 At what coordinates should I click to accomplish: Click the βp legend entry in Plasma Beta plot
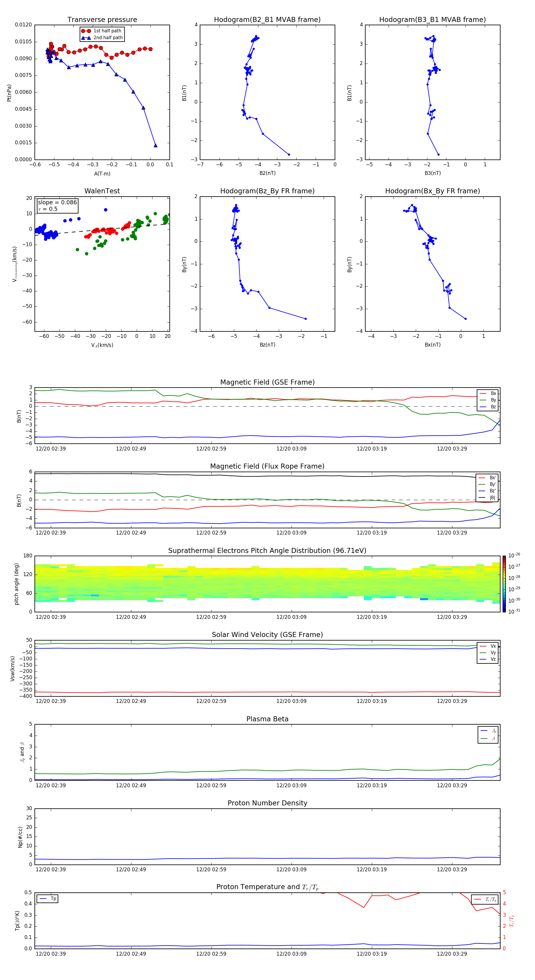pos(488,731)
